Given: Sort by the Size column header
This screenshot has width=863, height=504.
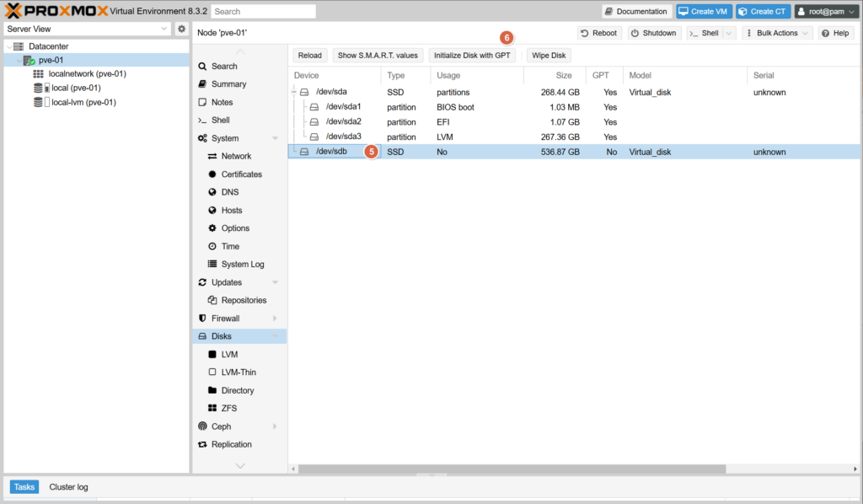Looking at the screenshot, I should pos(552,76).
